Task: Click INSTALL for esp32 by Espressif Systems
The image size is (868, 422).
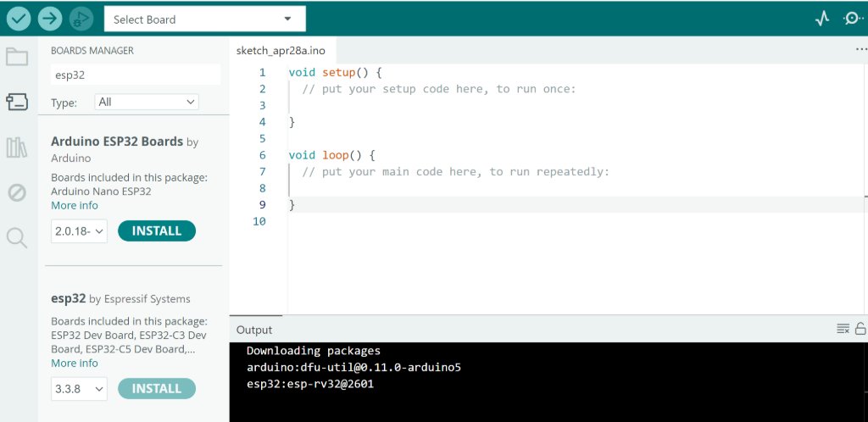Action: (x=157, y=389)
